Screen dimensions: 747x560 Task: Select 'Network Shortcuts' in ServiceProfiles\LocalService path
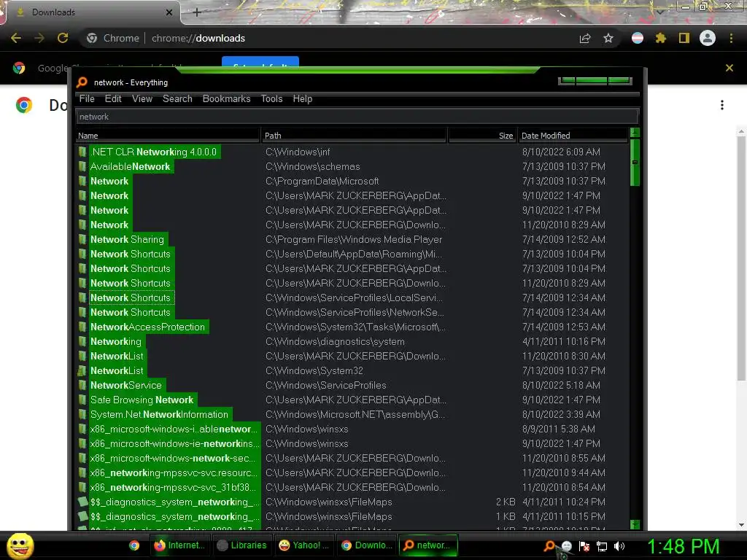tap(131, 297)
